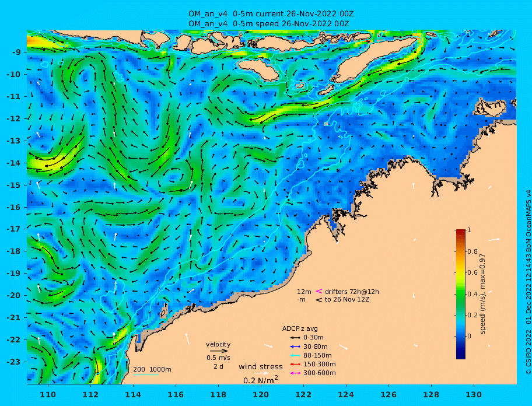Click the latitude axis label '-9'
Screen dimensions: 532x406
click(x=16, y=52)
